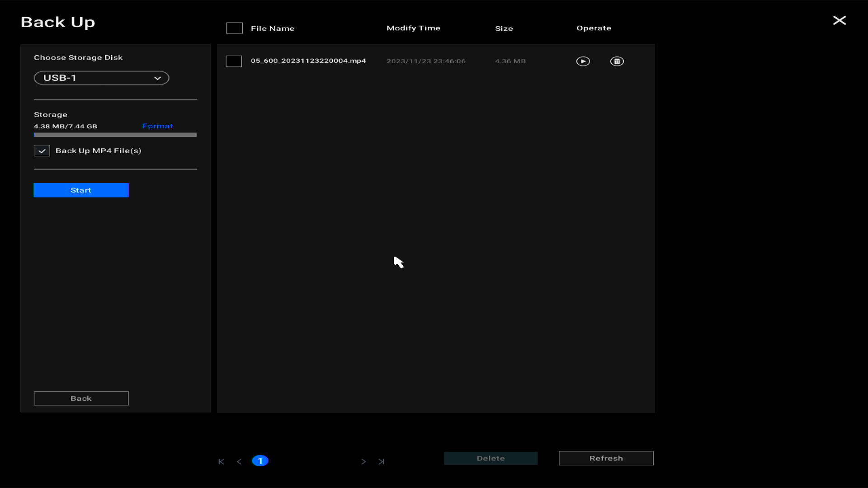Start the backup process
Image resolution: width=868 pixels, height=488 pixels.
(x=81, y=189)
